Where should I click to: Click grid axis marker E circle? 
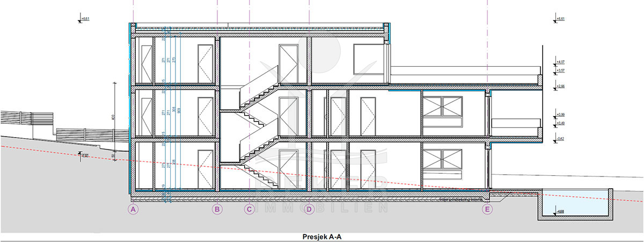tap(487, 209)
